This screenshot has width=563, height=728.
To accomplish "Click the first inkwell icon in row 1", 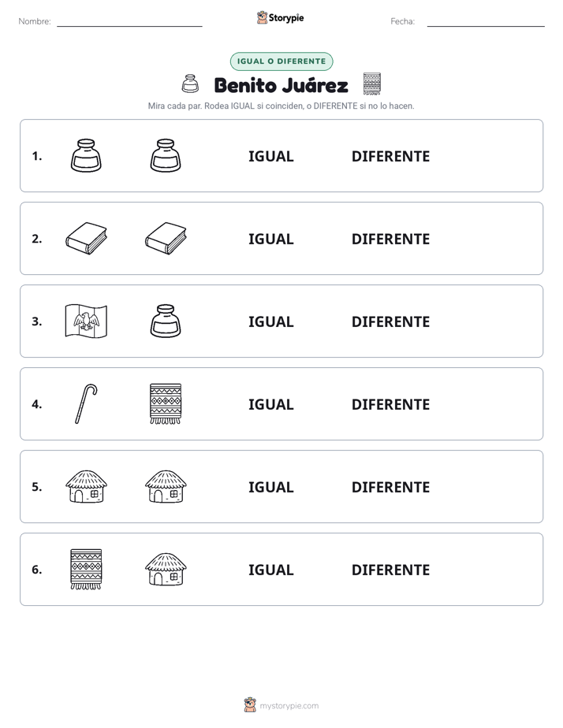I will click(x=86, y=155).
